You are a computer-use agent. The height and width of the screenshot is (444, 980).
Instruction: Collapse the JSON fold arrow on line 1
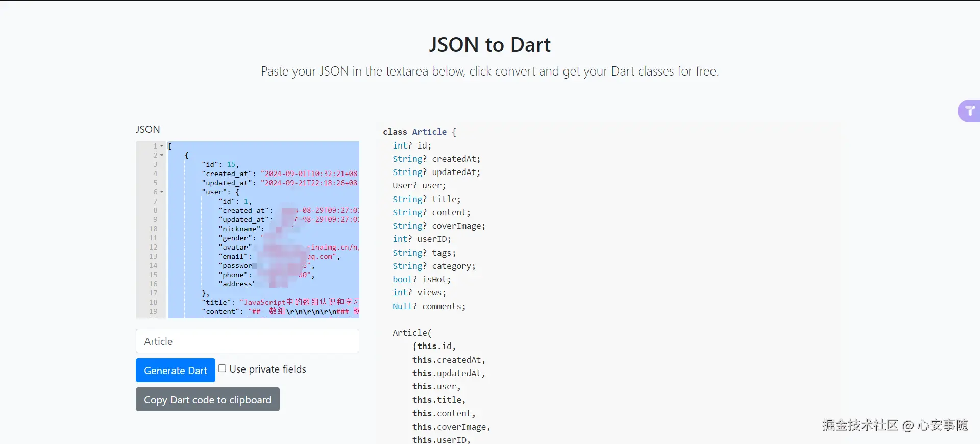click(162, 146)
